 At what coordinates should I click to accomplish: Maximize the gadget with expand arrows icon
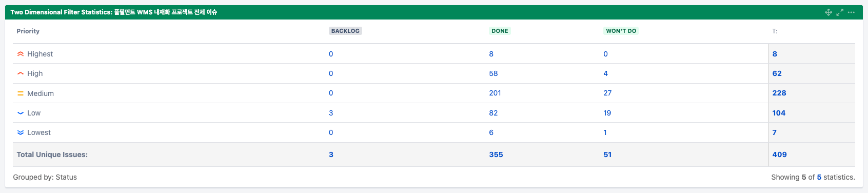click(x=840, y=12)
